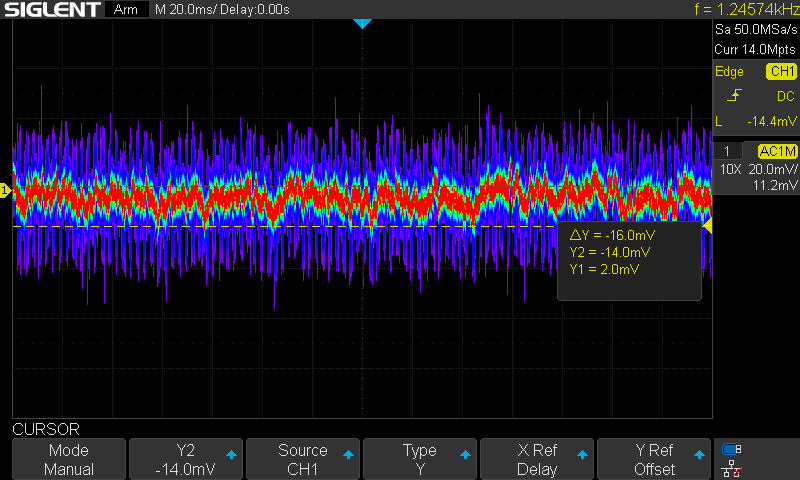Click the trigger coupling DC label

coord(786,96)
